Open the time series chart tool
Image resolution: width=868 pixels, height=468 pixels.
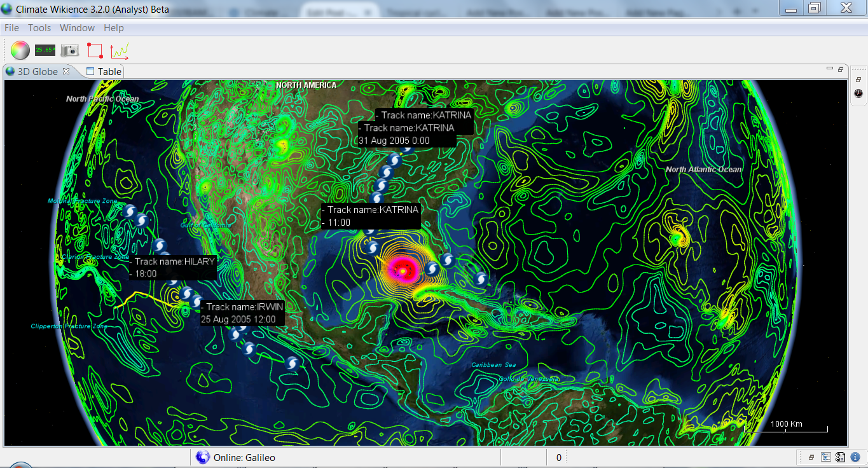(x=120, y=50)
